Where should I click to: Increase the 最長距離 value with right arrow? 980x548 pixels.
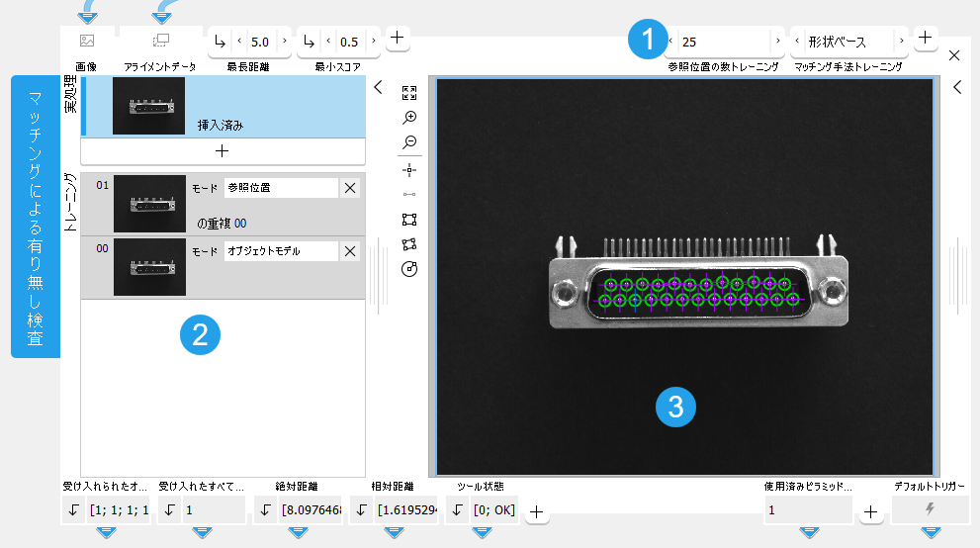pos(284,42)
